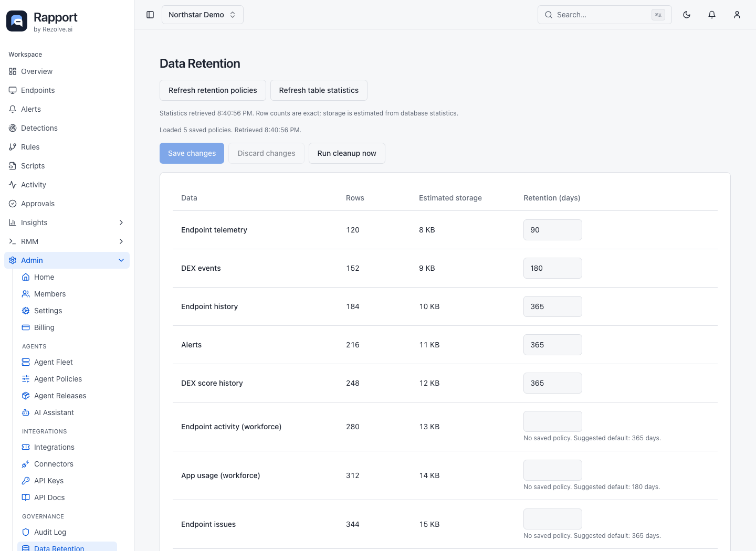Screen dimensions: 756x551
Task: Navigate to Agent Fleet
Action: click(x=67, y=362)
